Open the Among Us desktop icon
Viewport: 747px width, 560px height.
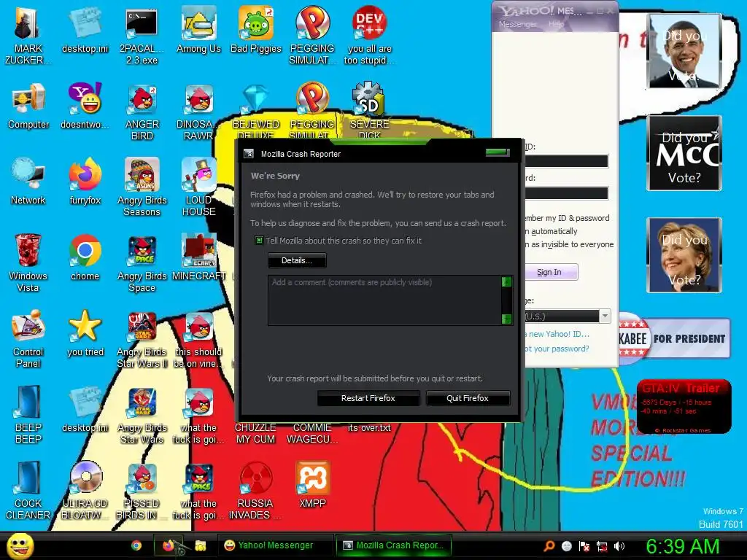pyautogui.click(x=198, y=31)
